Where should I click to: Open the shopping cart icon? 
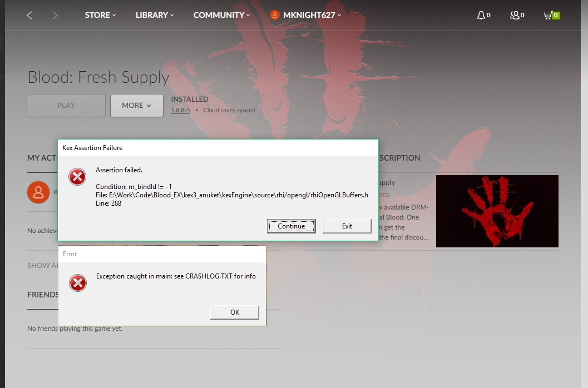547,16
